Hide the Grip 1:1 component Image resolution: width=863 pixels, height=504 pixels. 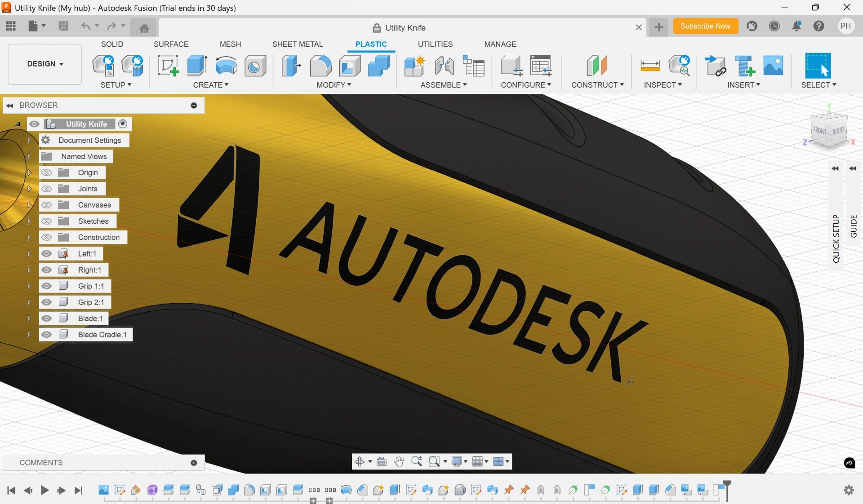point(47,286)
